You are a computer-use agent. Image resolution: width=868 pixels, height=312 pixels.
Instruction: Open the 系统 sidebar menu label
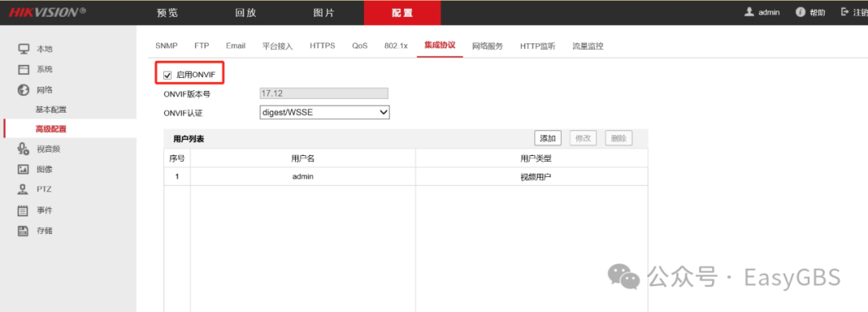pos(45,69)
